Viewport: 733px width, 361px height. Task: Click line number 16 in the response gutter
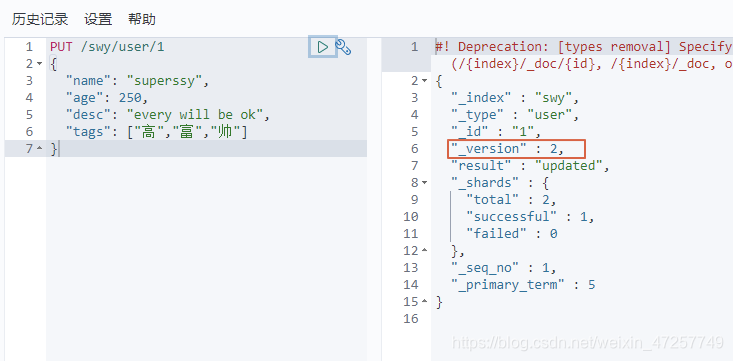click(x=410, y=318)
